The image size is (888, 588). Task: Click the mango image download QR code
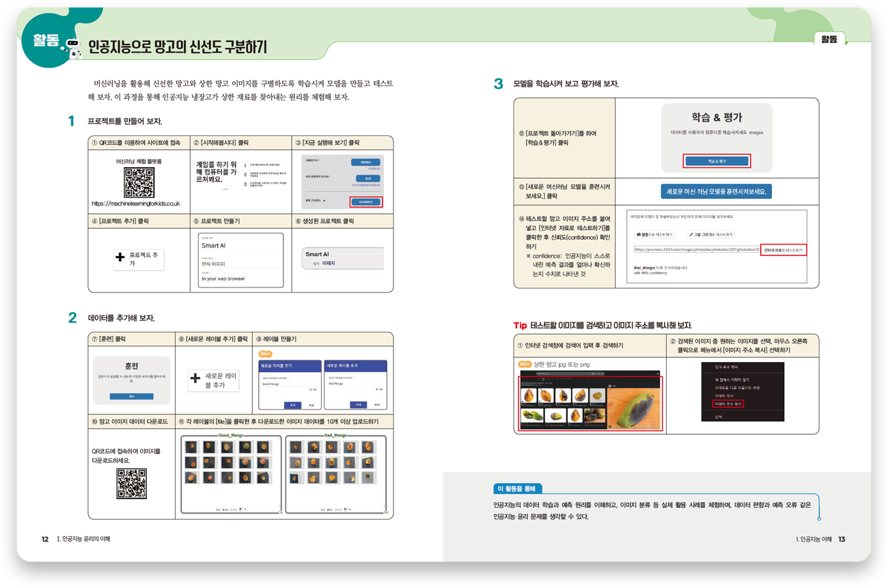[131, 484]
